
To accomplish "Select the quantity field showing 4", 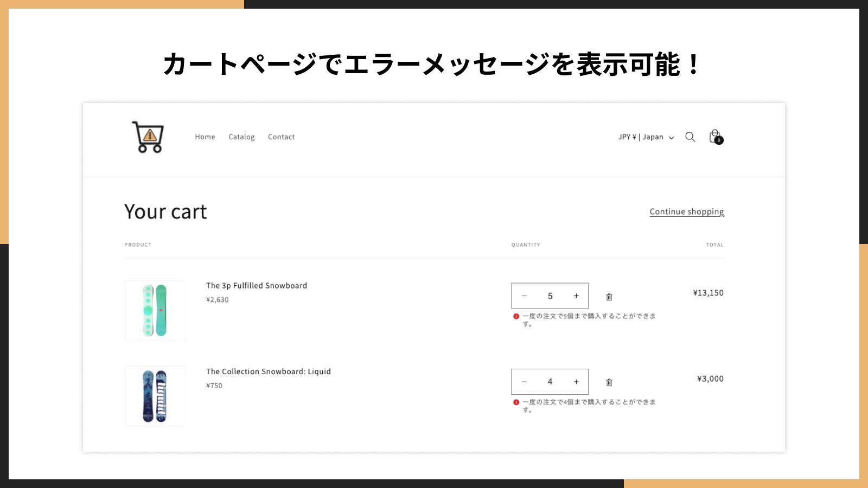I will pos(550,382).
